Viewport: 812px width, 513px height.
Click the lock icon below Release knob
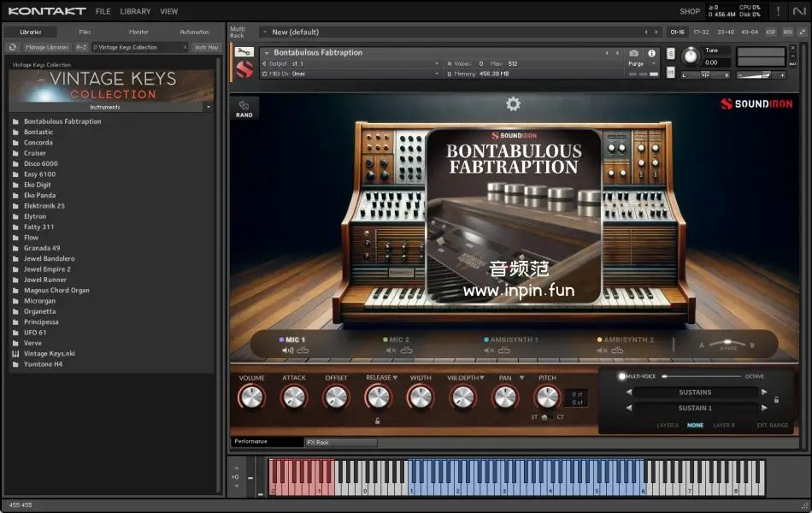point(377,421)
